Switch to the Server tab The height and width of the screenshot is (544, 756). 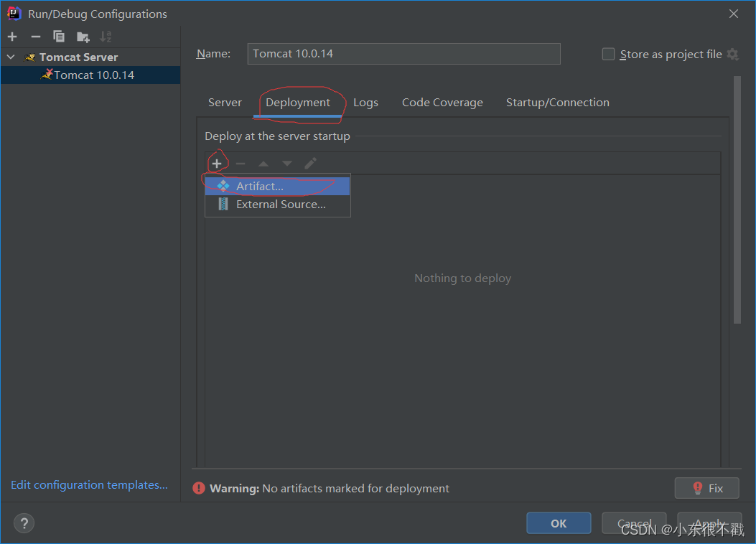(x=225, y=103)
